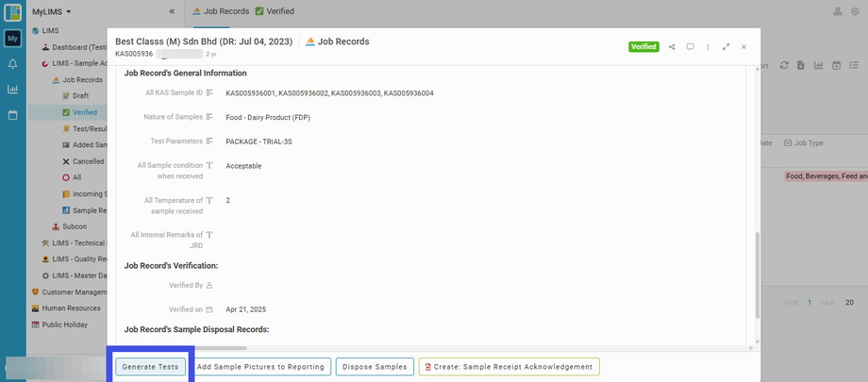Image resolution: width=868 pixels, height=382 pixels.
Task: Go to page 1 in pagination
Action: [x=810, y=302]
